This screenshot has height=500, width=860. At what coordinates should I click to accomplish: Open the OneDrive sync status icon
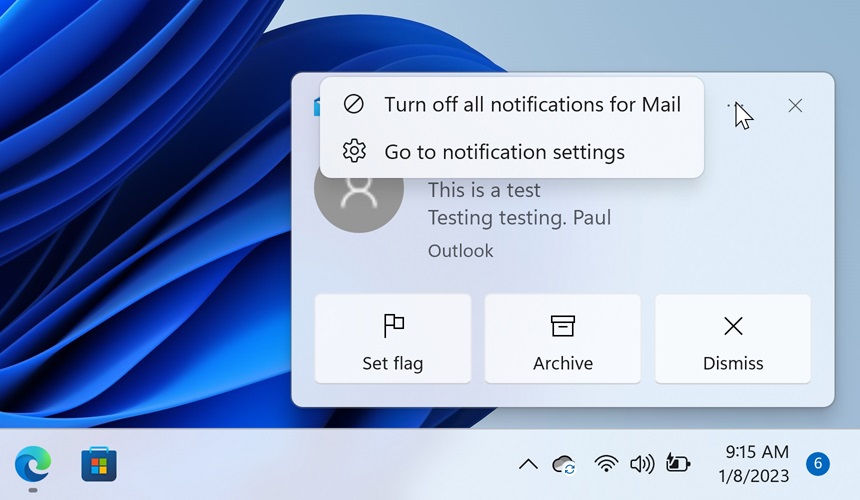[565, 464]
